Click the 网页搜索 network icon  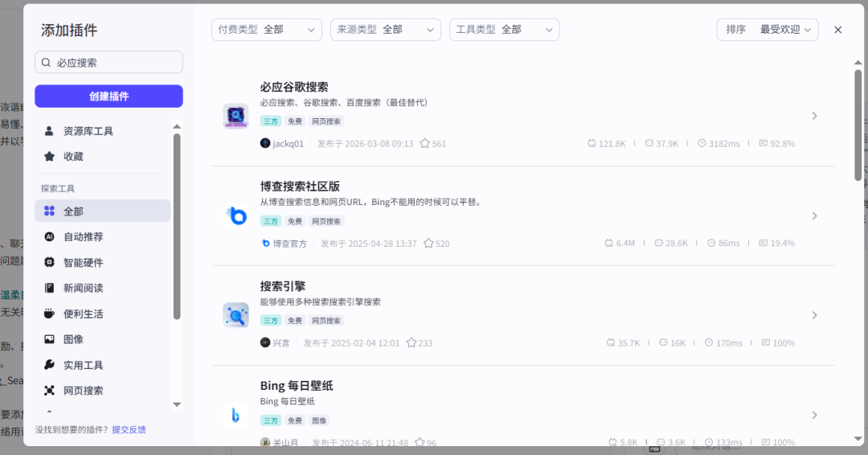click(49, 391)
